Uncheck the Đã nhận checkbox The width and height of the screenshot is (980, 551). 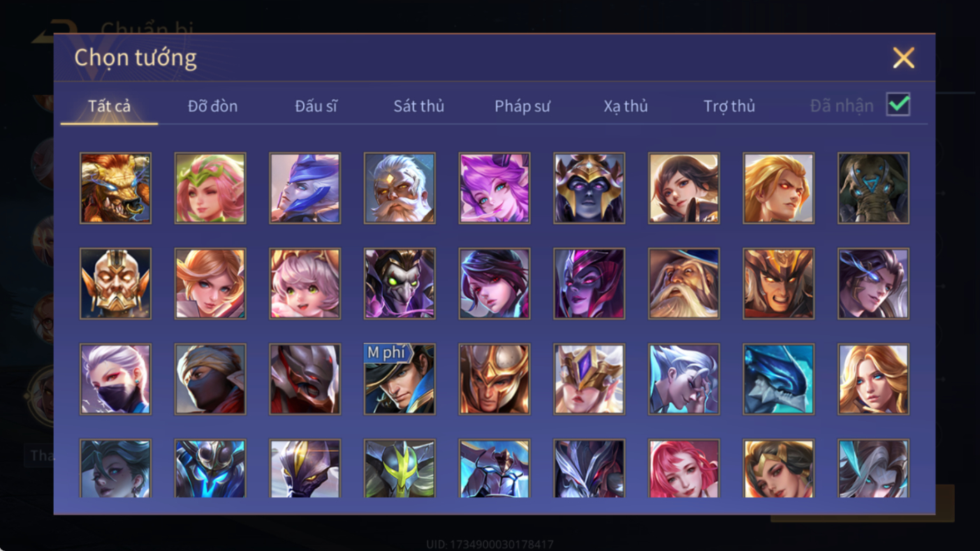(898, 105)
